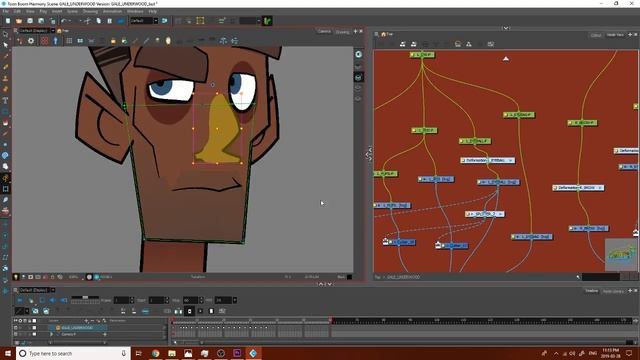Viewport: 640px width, 360px height.
Task: Click the plus Add Layer button in Timeline
Action: pos(86,321)
